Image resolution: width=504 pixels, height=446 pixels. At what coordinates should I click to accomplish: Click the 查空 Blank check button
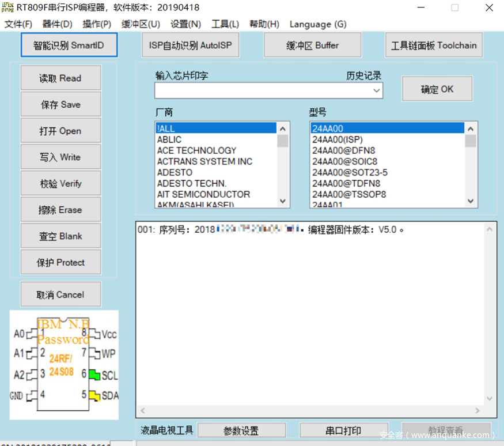pos(60,236)
